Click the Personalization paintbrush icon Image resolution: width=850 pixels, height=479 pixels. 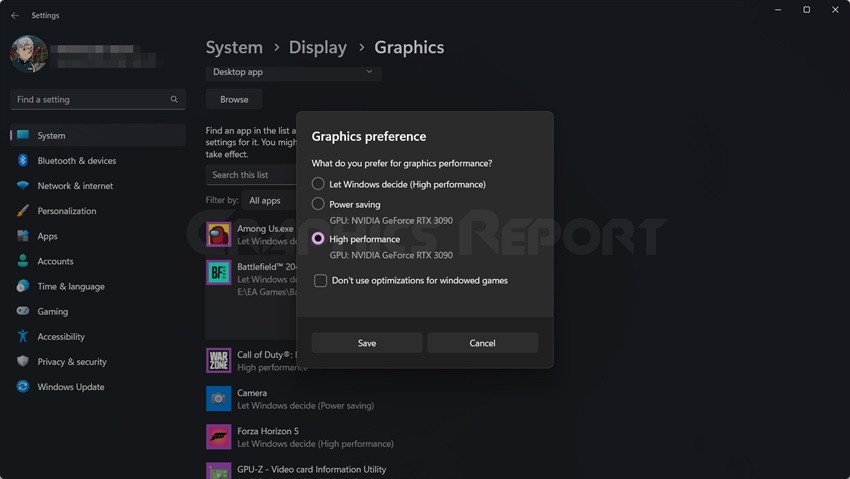tap(23, 211)
